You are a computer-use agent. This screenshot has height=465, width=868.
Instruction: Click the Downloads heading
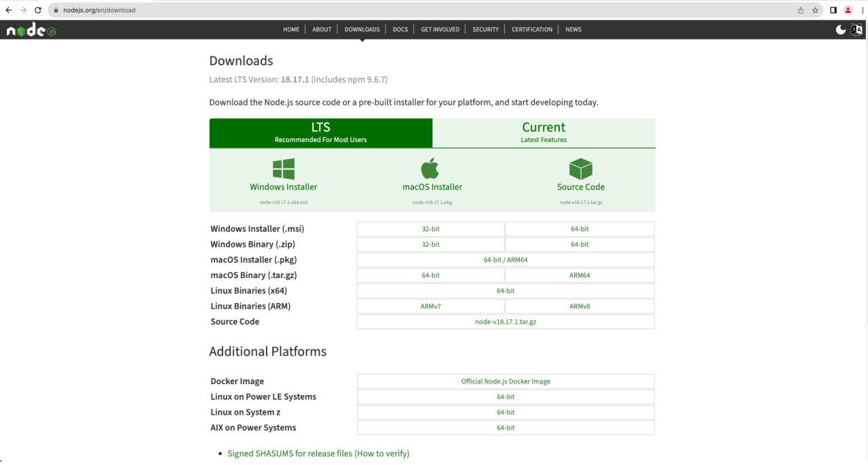pos(241,61)
